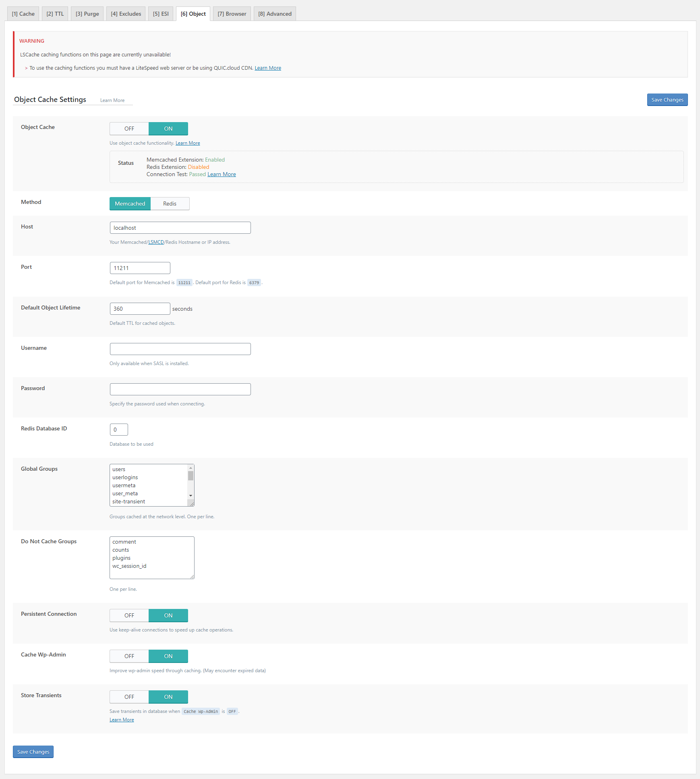Screen dimensions: 700x779
Task: Go to the [3] Purge tab
Action: (x=87, y=14)
